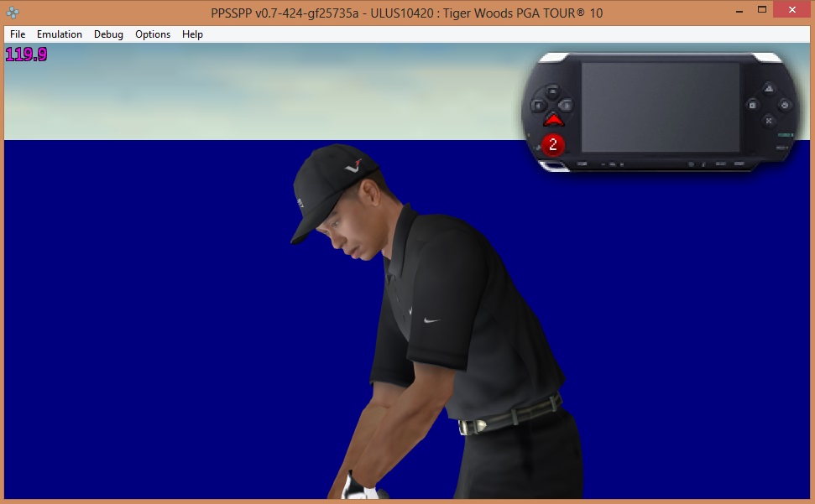Open the Options menu
The width and height of the screenshot is (815, 504).
(x=153, y=34)
